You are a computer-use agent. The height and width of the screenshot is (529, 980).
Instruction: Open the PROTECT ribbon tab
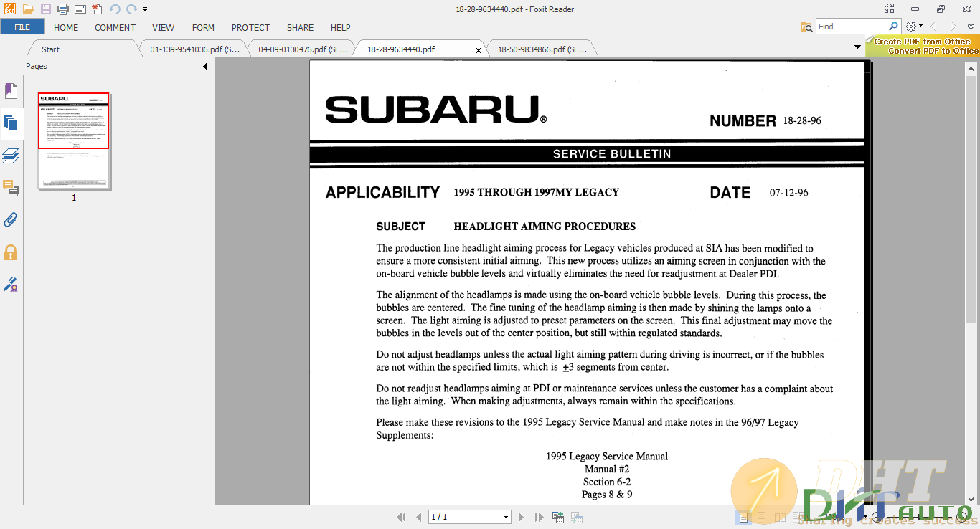coord(250,27)
